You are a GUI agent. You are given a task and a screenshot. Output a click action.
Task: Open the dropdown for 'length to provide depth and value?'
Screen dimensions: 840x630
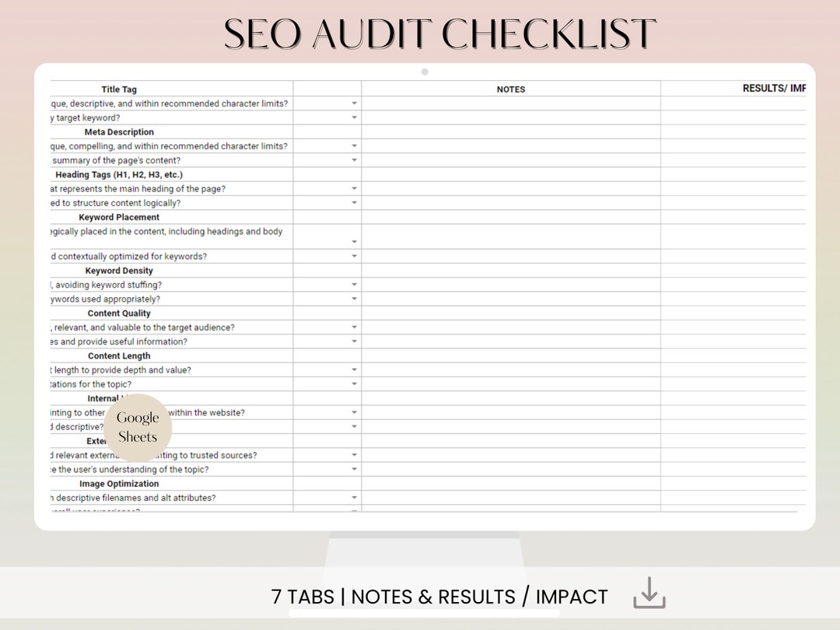(x=354, y=369)
